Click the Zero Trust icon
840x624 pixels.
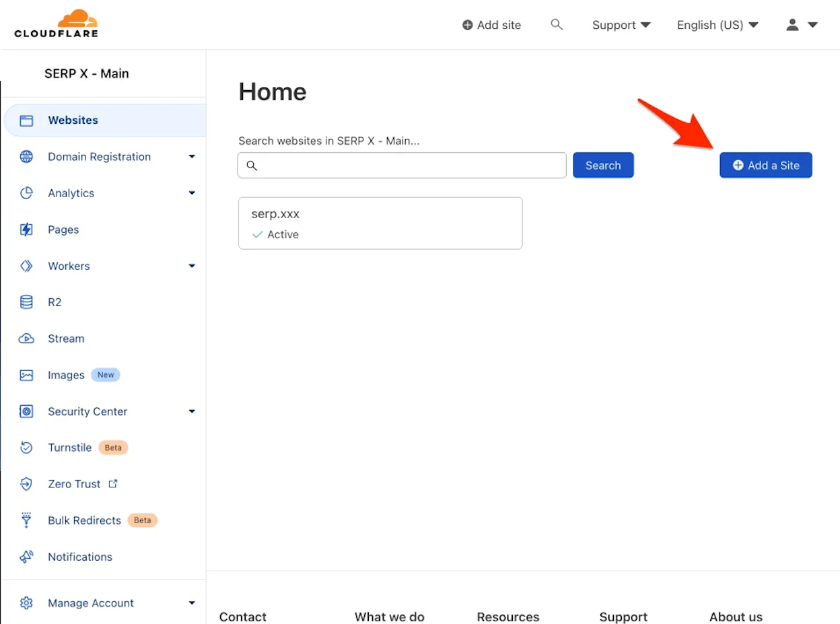tap(26, 484)
